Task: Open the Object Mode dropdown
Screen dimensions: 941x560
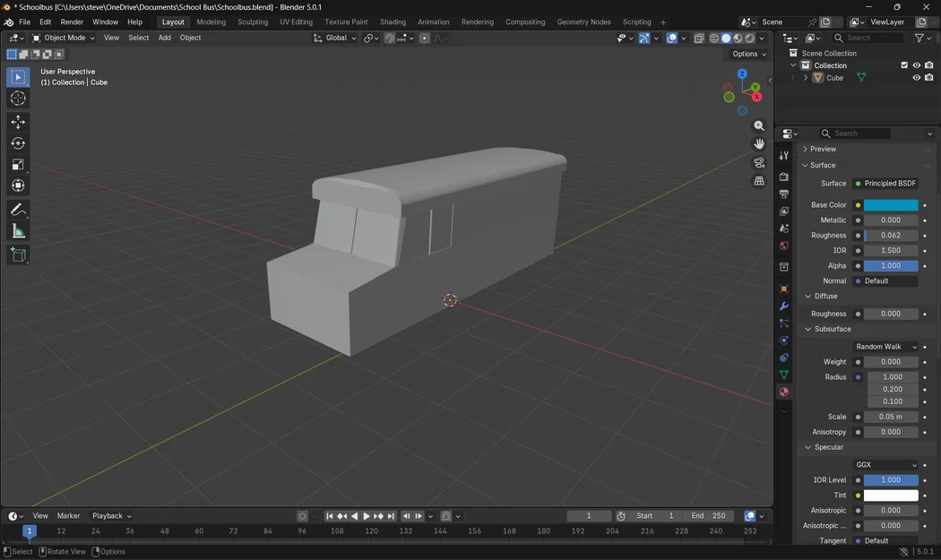Action: pyautogui.click(x=63, y=38)
